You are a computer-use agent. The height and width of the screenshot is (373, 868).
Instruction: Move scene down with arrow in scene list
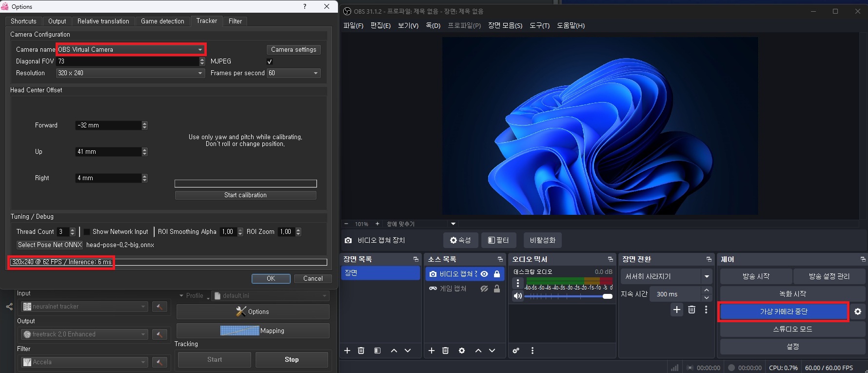pyautogui.click(x=408, y=351)
